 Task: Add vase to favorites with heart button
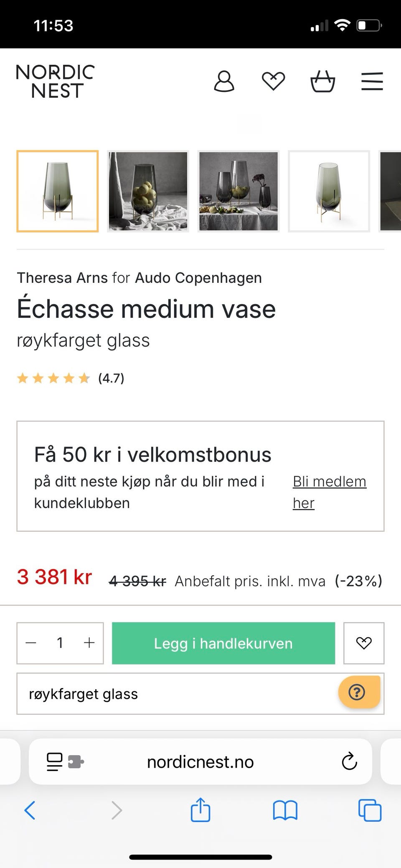pyautogui.click(x=363, y=643)
